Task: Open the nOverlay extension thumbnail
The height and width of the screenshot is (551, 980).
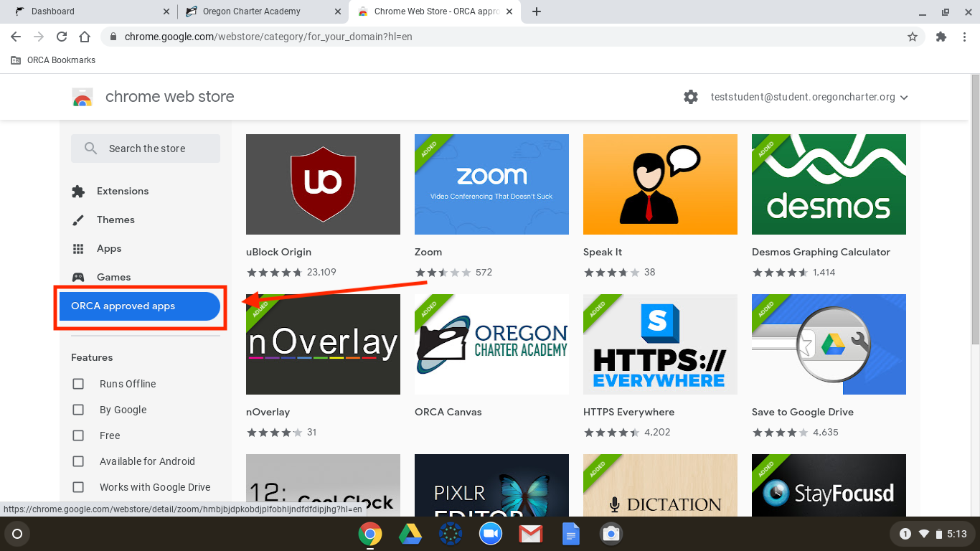Action: coord(323,344)
